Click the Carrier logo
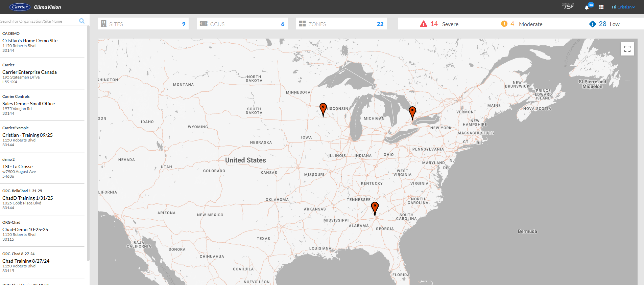The image size is (644, 285). pos(20,7)
